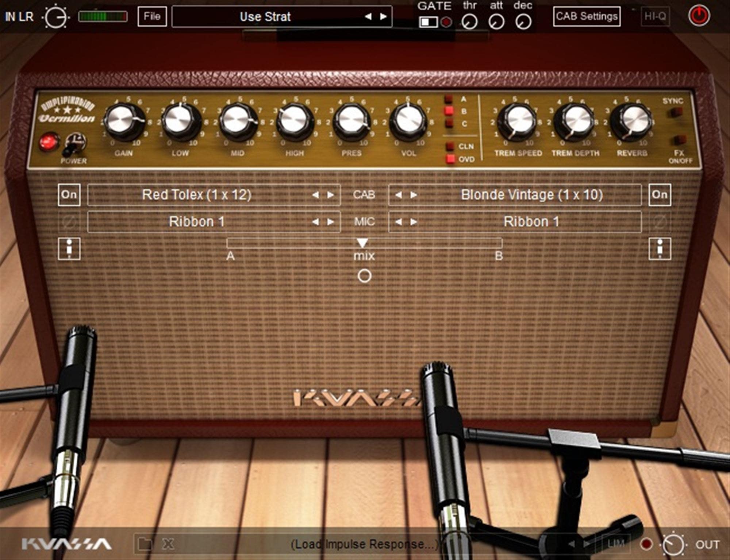This screenshot has width=730, height=560.
Task: Click the input level knob beside IN LR
Action: 56,16
